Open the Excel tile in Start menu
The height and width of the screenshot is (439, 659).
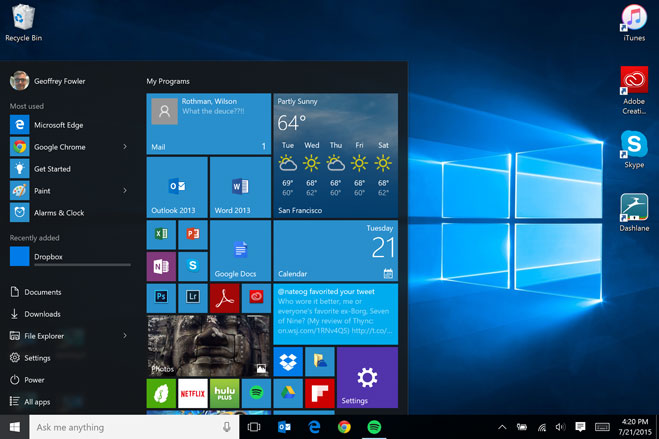click(x=161, y=235)
